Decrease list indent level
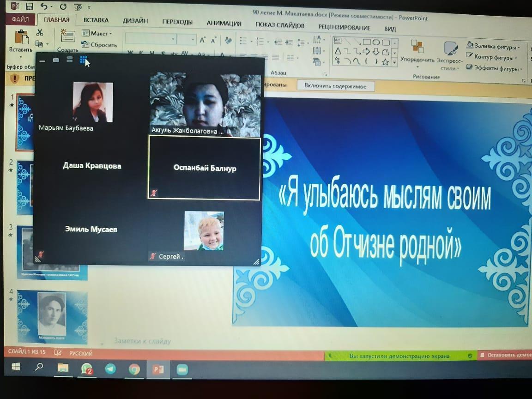Image resolution: width=532 pixels, height=399 pixels. coord(278,42)
